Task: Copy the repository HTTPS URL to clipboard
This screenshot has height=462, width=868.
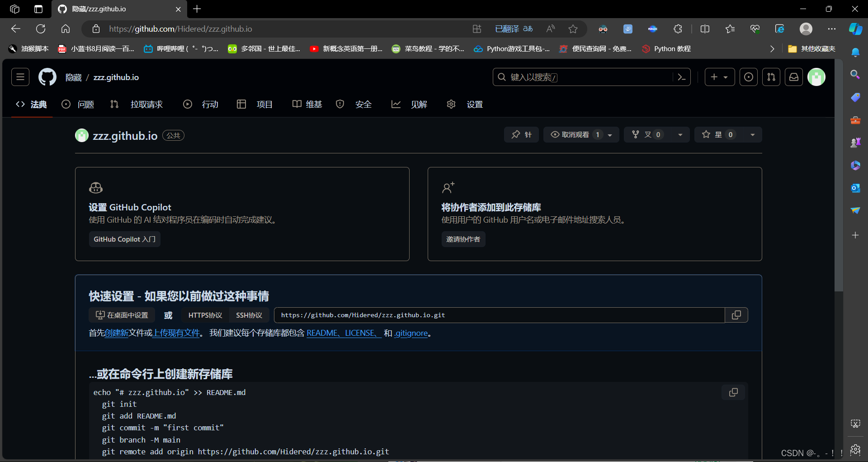Action: point(736,315)
